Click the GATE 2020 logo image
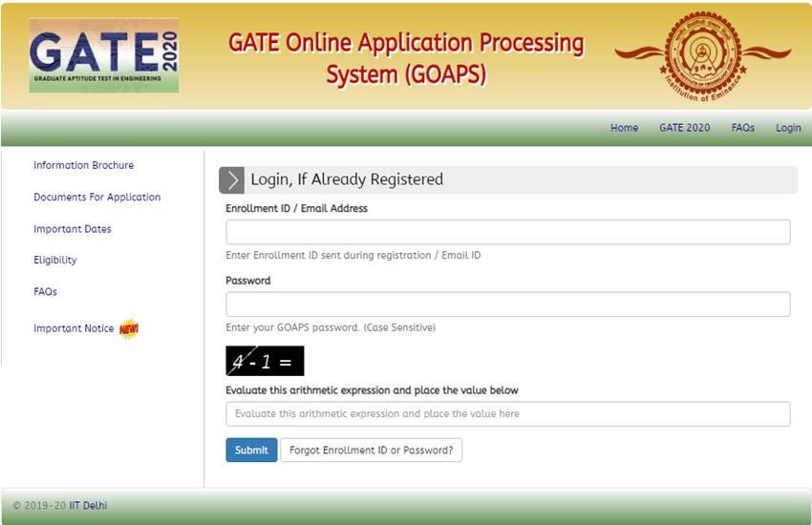Image resolution: width=812 pixels, height=525 pixels. click(103, 55)
